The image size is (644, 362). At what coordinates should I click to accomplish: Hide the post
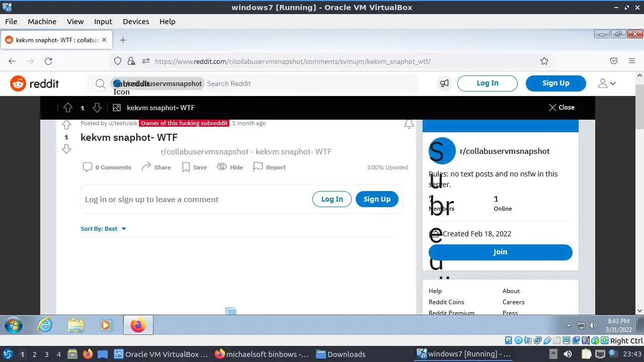point(230,167)
